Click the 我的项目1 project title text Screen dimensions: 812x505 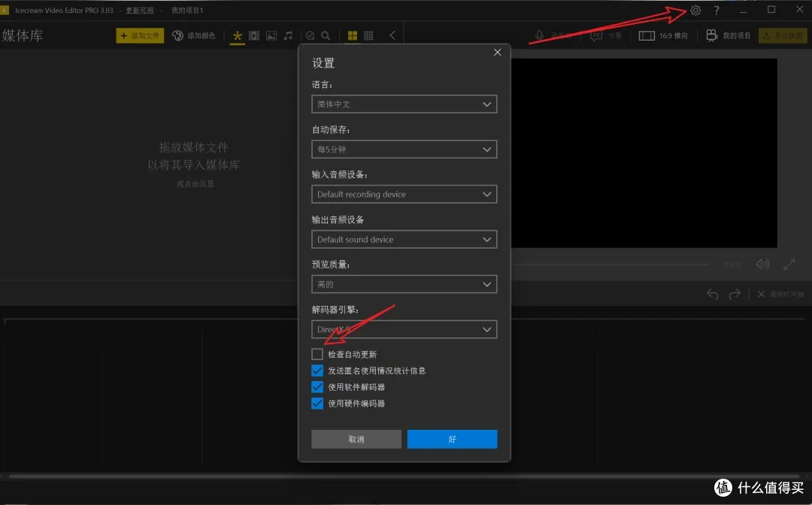[187, 11]
